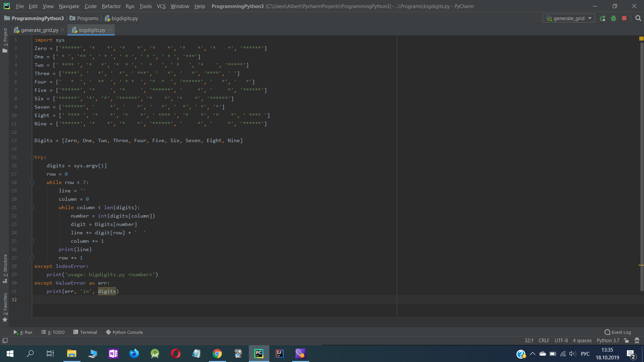644x362 pixels.
Task: Open the Navigate menu
Action: tap(69, 6)
